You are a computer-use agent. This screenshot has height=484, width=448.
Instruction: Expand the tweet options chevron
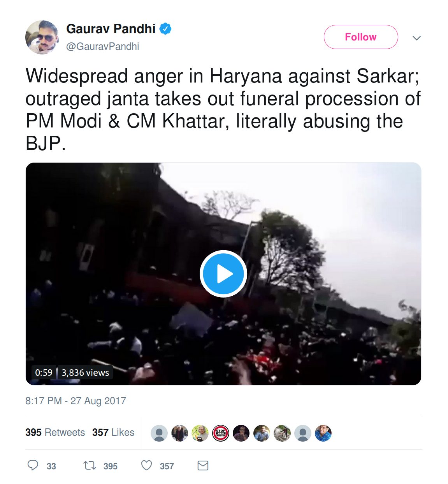click(x=416, y=38)
